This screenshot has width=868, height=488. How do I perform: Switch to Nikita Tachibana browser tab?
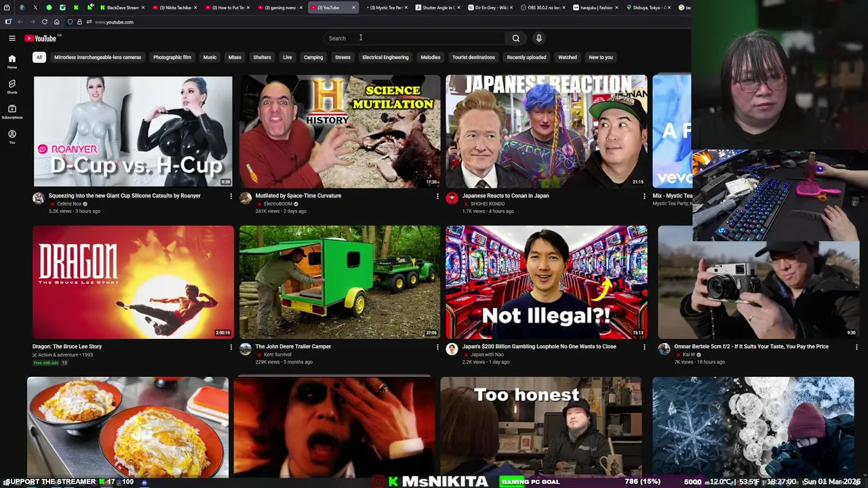175,7
